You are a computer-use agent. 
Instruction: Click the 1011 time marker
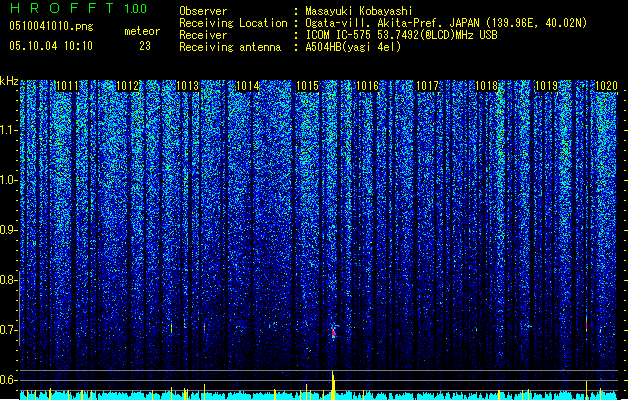(x=67, y=86)
